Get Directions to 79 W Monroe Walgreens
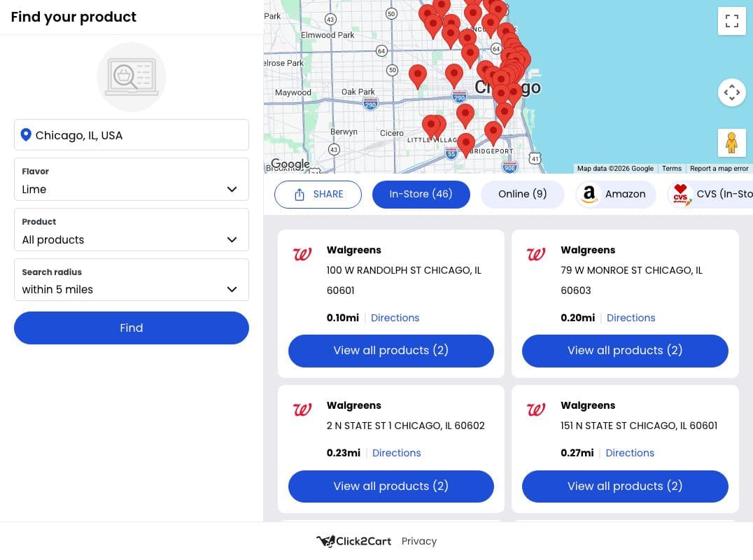The image size is (753, 560). click(631, 318)
